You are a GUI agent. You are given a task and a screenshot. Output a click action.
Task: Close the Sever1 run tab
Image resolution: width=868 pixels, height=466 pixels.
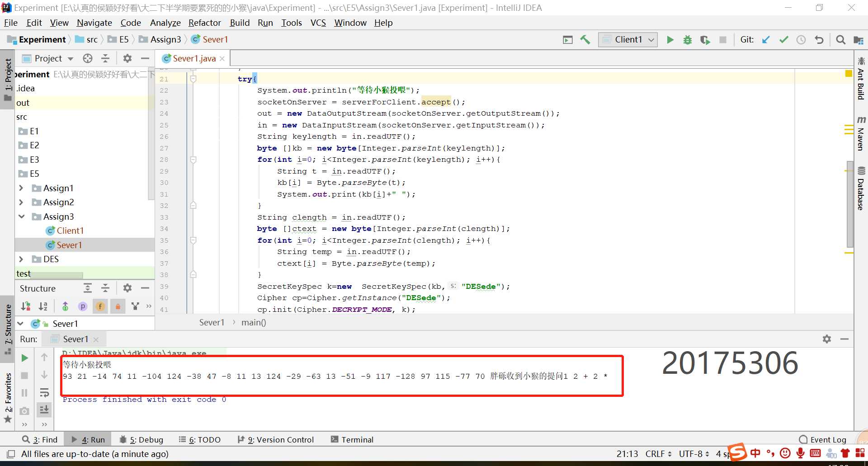click(96, 339)
